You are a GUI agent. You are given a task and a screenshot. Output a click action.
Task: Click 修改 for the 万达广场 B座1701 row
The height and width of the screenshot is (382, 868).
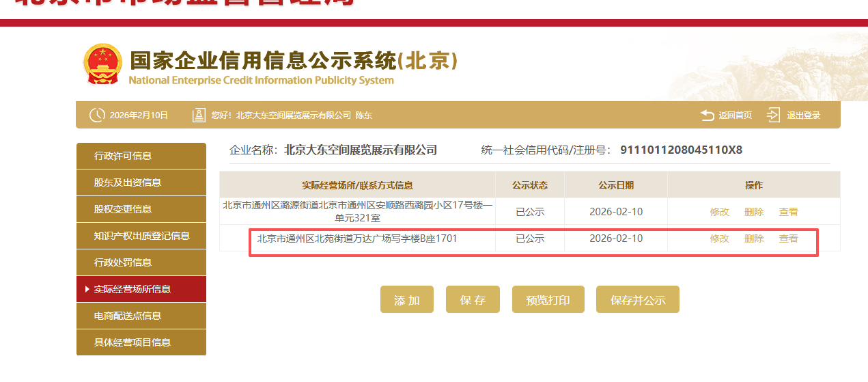[720, 238]
